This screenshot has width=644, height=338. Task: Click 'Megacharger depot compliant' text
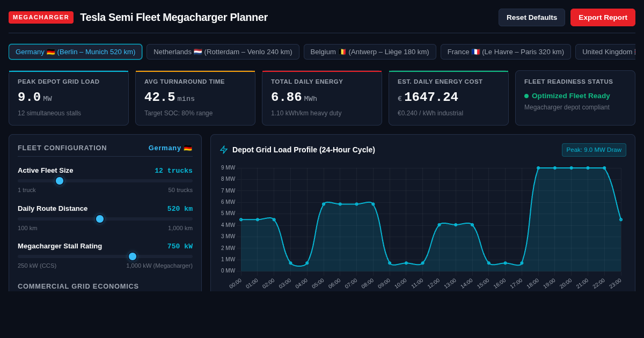click(x=567, y=107)
